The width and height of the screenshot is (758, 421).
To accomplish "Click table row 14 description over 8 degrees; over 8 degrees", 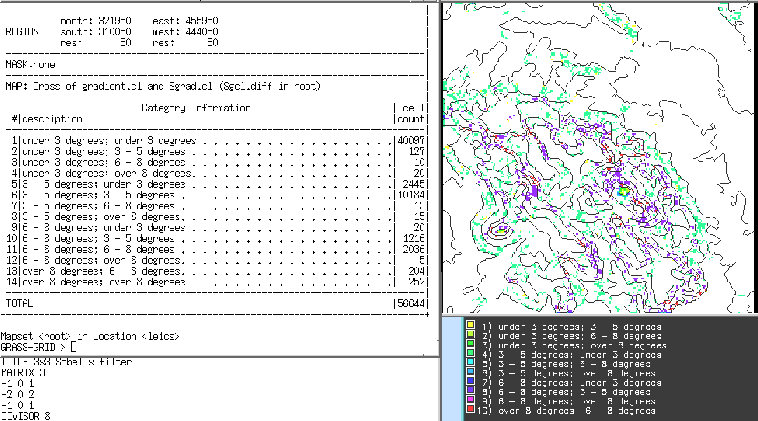I will tap(103, 282).
